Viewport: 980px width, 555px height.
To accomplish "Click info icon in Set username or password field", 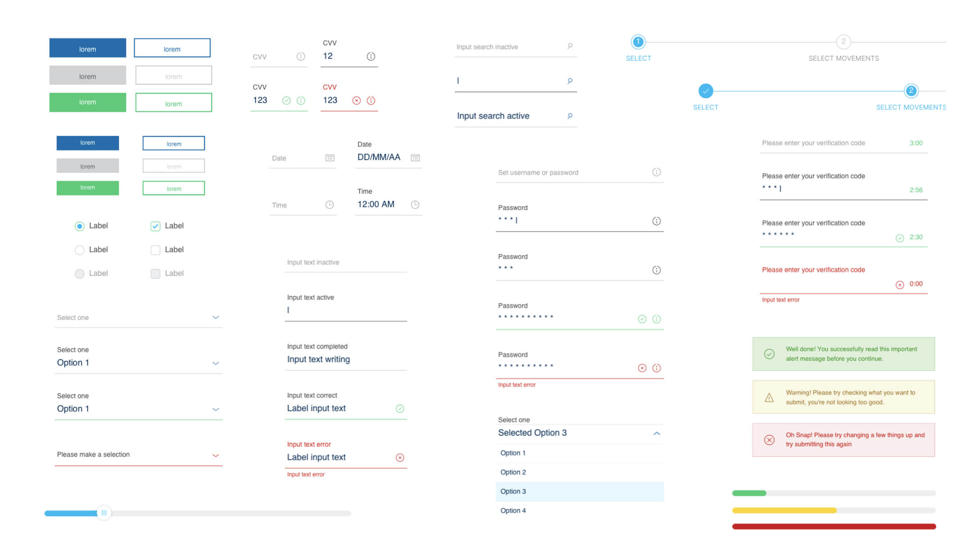I will 656,172.
